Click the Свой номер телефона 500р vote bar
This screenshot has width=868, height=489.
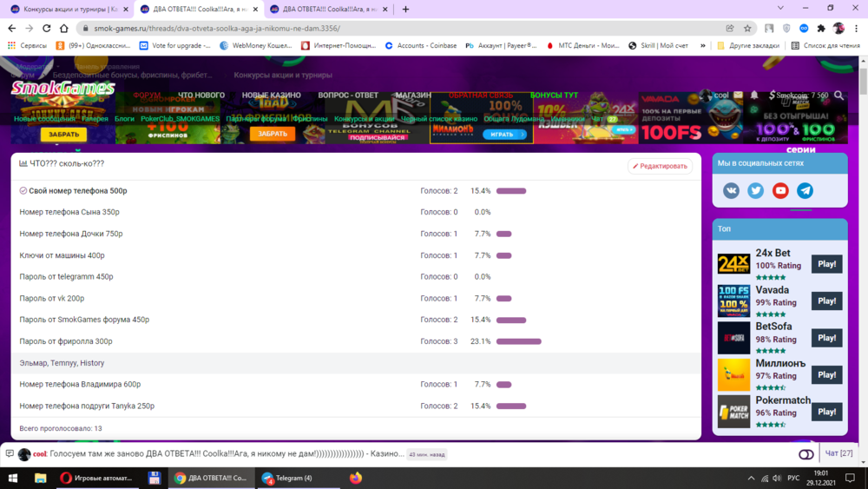511,191
